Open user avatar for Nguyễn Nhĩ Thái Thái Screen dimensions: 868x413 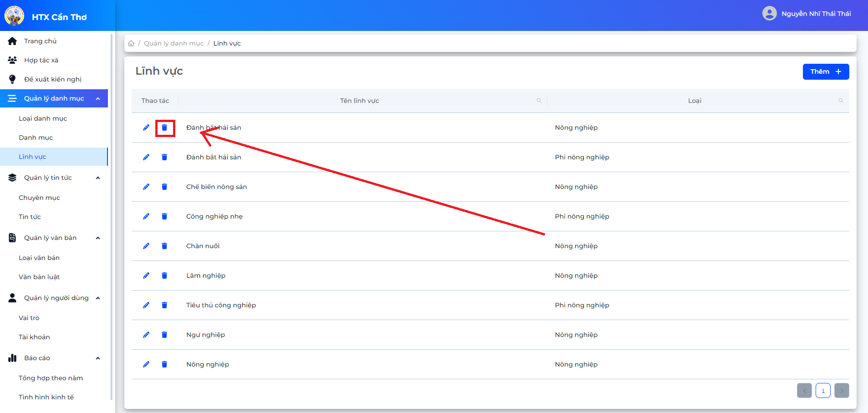[x=769, y=13]
